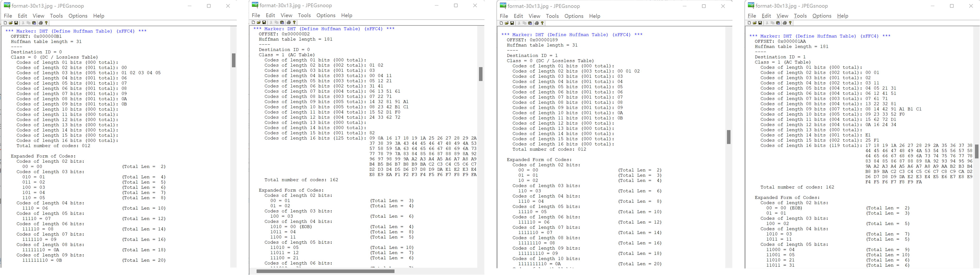Click Save icon in window showing offset 0x000000D2

click(264, 23)
